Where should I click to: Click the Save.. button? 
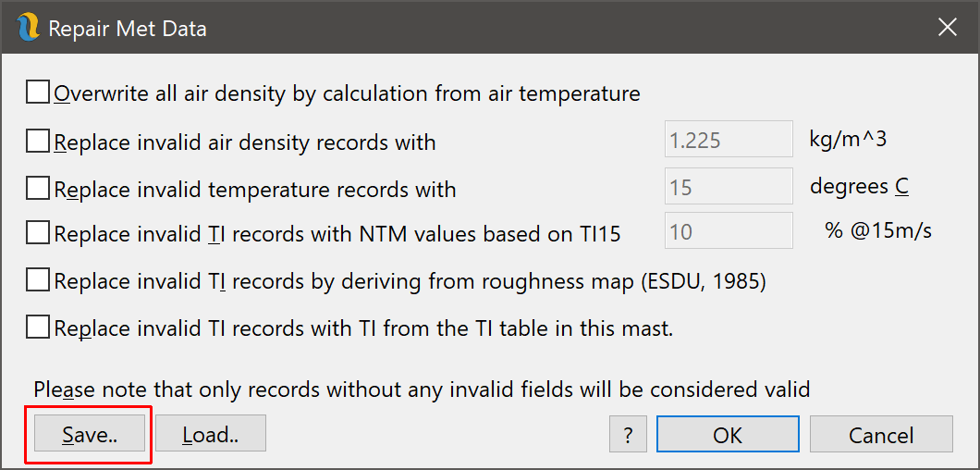pos(90,434)
